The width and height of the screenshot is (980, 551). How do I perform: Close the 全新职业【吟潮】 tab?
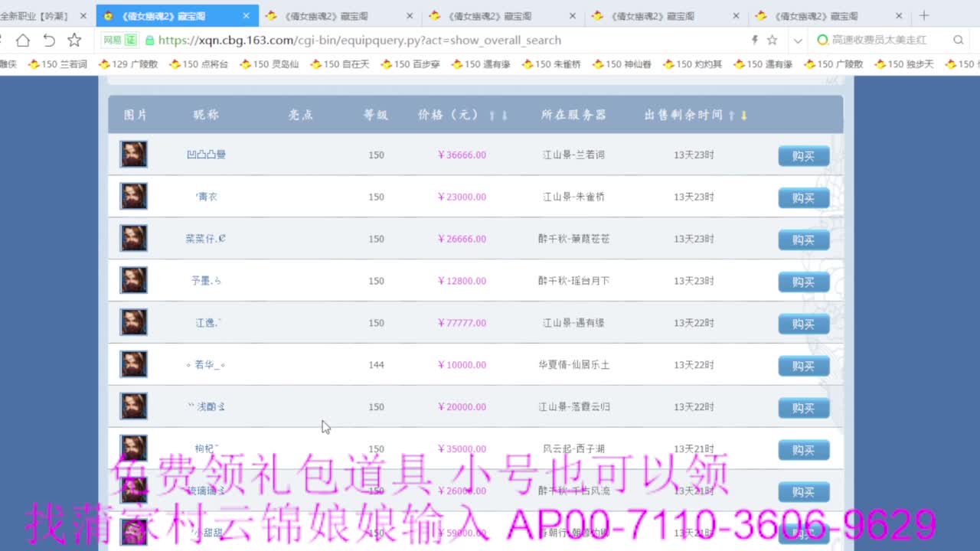(x=83, y=15)
